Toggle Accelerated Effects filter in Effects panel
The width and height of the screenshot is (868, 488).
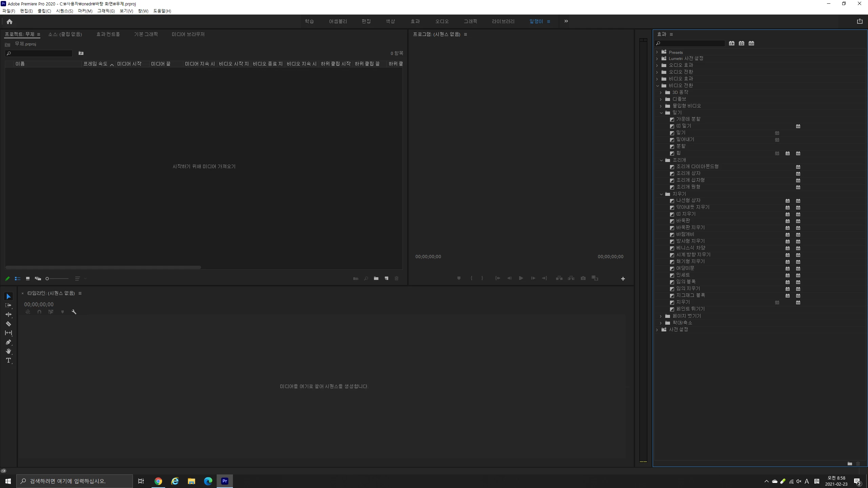click(732, 43)
